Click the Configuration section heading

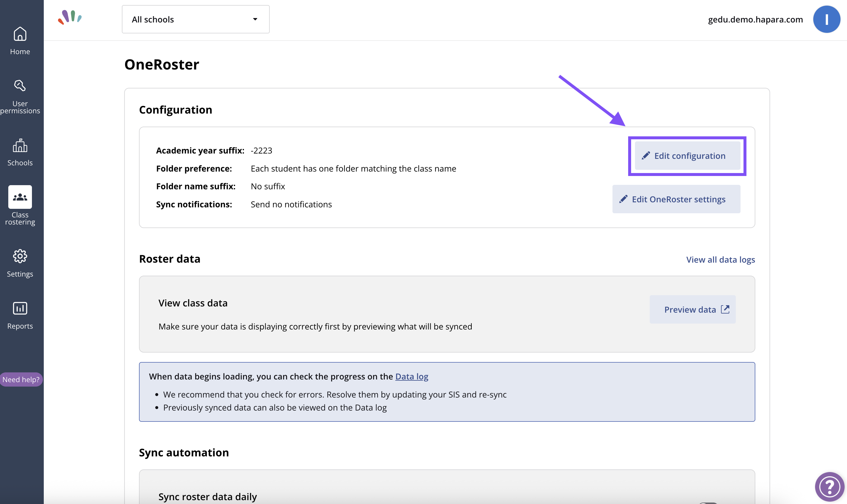point(175,110)
